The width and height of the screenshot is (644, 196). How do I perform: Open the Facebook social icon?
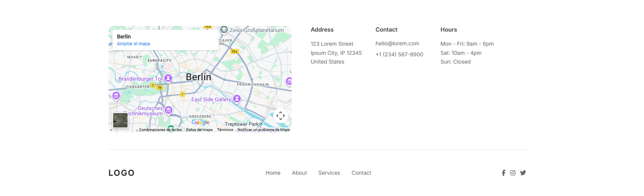tap(504, 173)
